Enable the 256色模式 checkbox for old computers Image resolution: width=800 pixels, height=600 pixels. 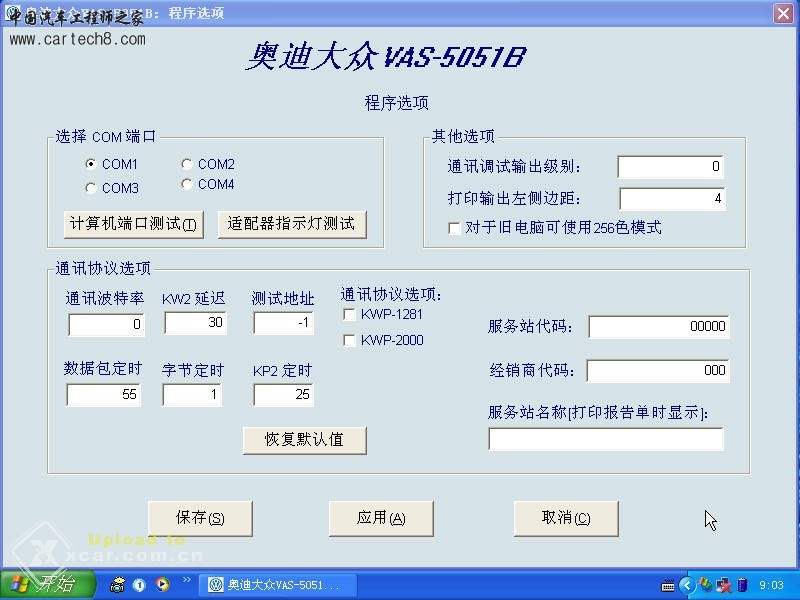454,228
